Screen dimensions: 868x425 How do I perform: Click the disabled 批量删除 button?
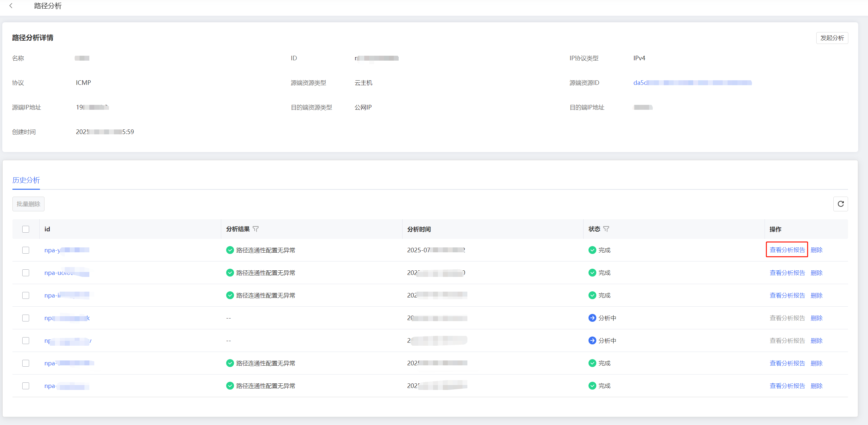coord(28,204)
